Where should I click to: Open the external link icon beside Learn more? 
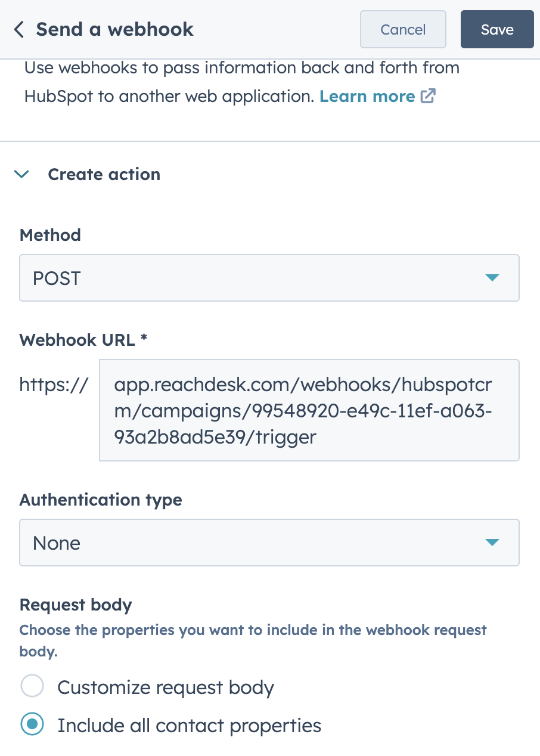pos(428,96)
